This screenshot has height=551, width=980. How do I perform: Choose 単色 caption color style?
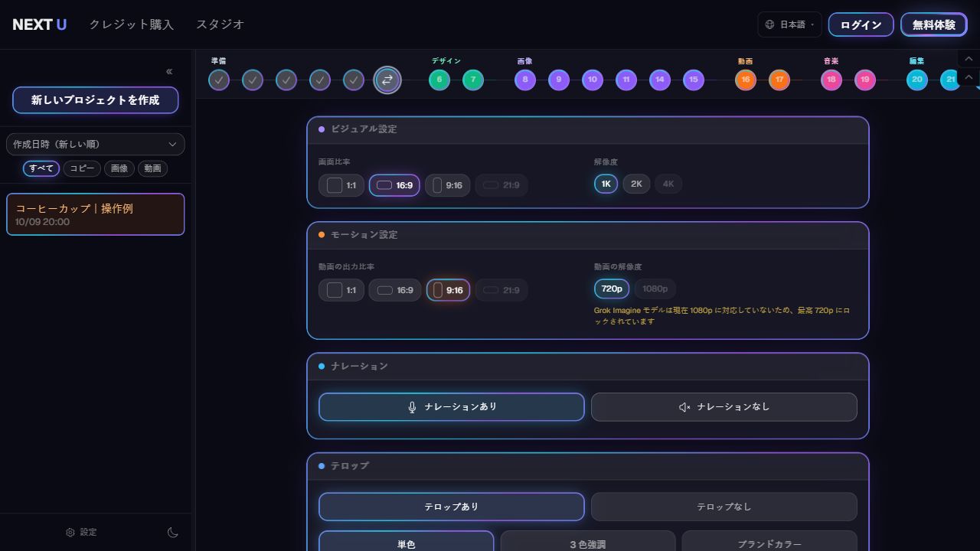[407, 541]
